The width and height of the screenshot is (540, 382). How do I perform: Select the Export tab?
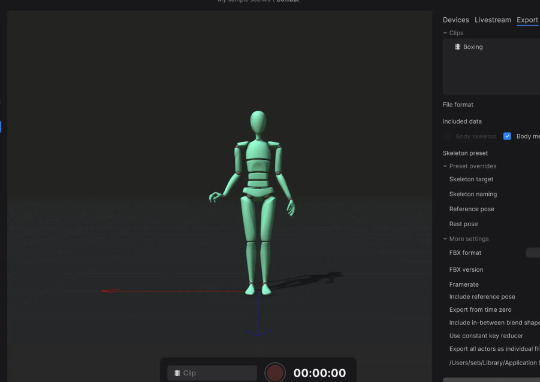pyautogui.click(x=527, y=20)
